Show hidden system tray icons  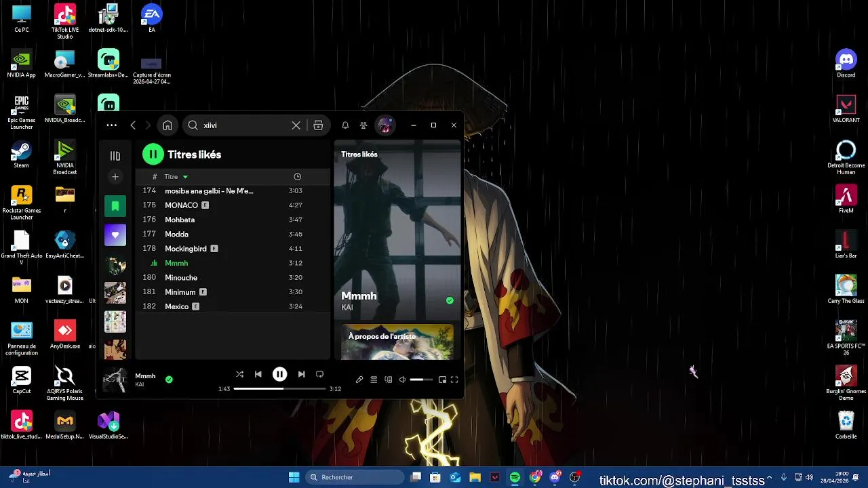[770, 477]
